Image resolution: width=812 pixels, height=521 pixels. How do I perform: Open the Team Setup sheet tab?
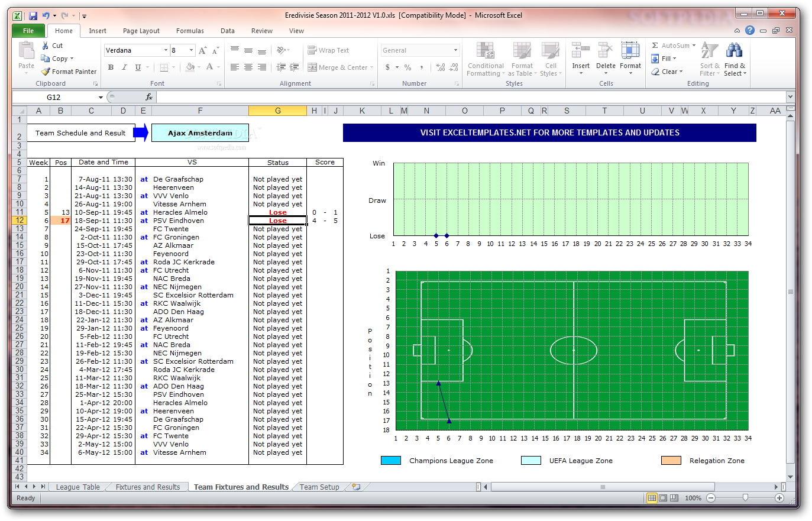pyautogui.click(x=319, y=487)
